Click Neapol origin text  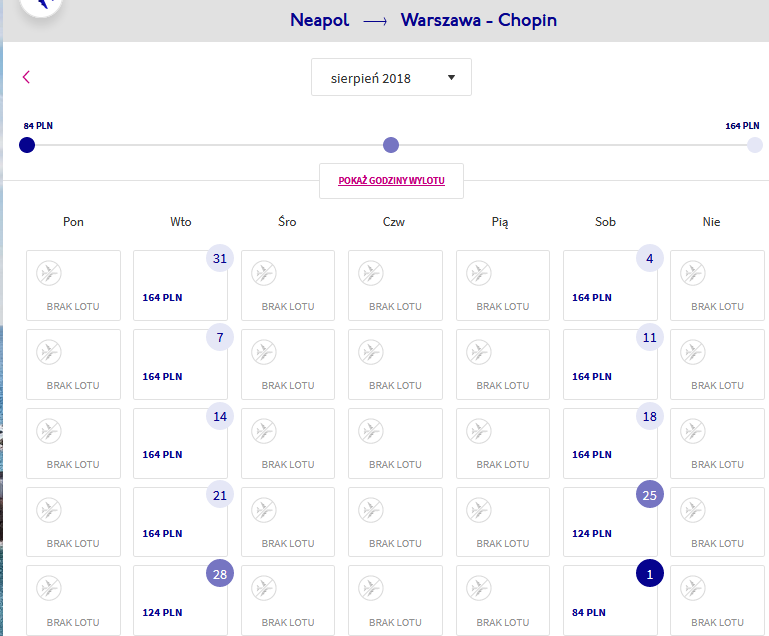(319, 20)
